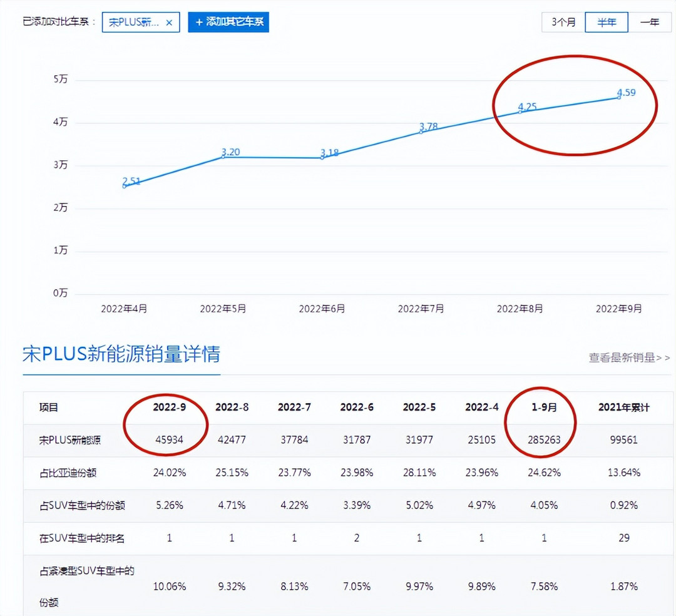Click the 2022年5月 axis label

point(223,309)
